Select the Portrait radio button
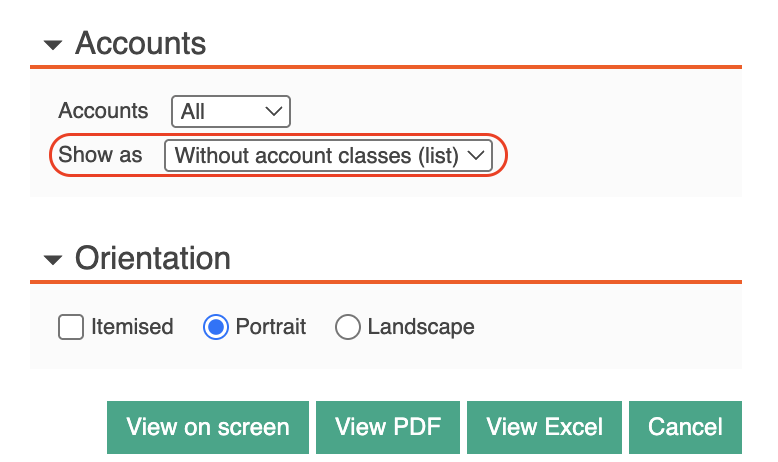The width and height of the screenshot is (778, 462). [x=216, y=327]
